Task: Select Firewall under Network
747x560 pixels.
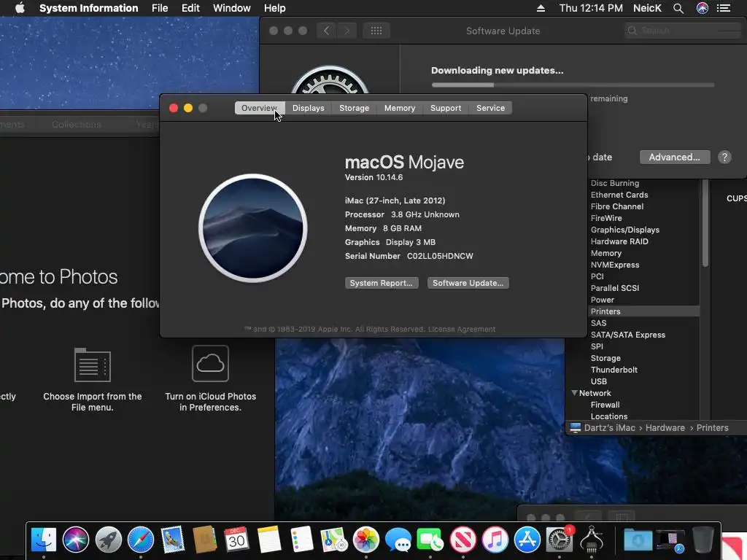Action: [x=605, y=405]
